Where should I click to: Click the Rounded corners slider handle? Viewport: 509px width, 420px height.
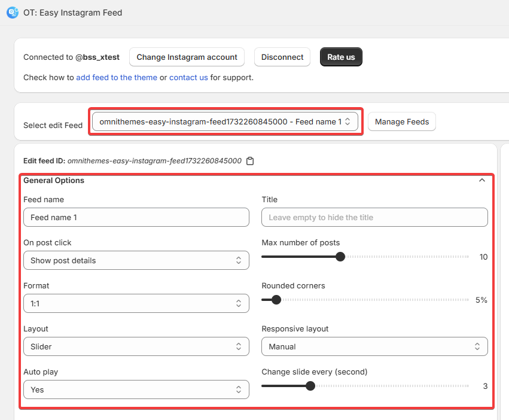coord(276,300)
